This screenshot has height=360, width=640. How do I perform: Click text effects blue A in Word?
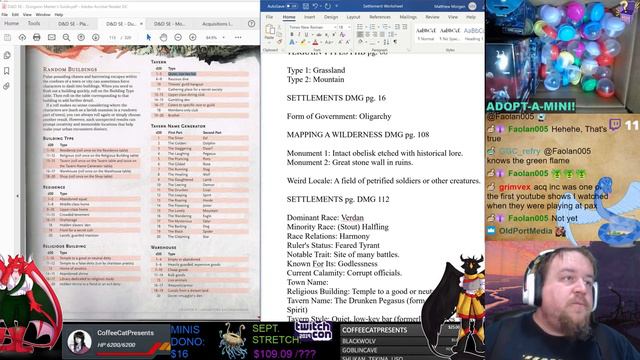coord(292,42)
